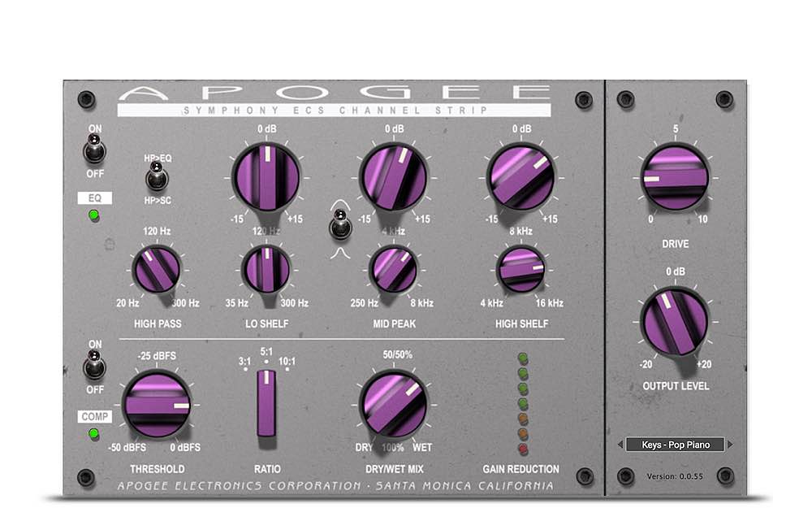The height and width of the screenshot is (508, 812).
Task: Click the HP>EQ label
Action: coord(158,158)
